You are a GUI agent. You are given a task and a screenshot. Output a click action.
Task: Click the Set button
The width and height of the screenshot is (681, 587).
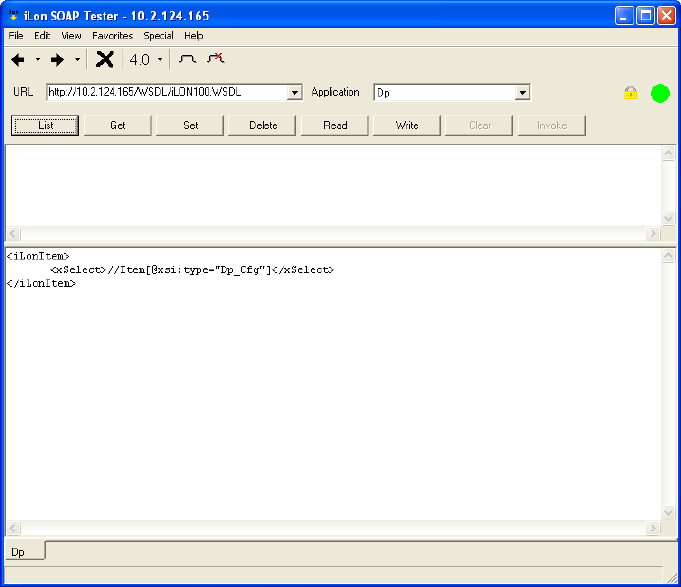click(x=190, y=125)
